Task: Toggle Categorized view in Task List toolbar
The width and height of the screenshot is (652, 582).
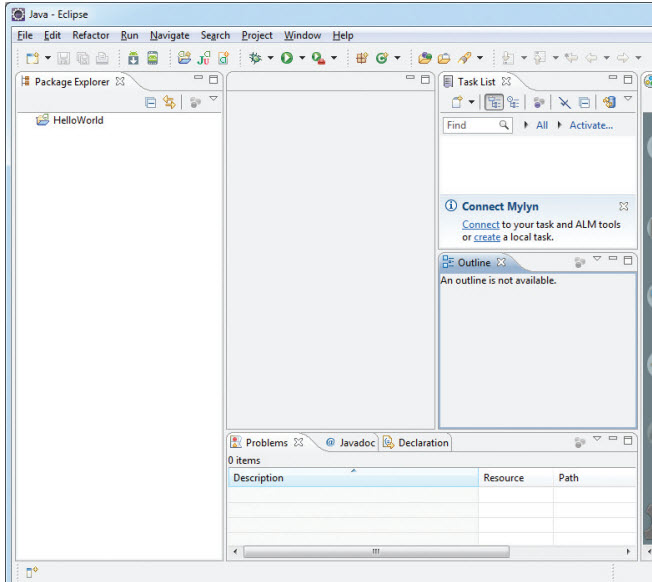Action: (x=494, y=102)
